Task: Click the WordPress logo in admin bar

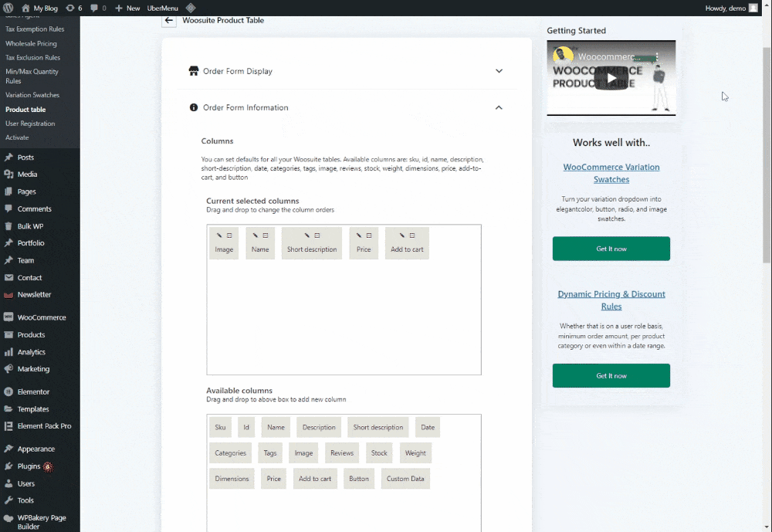Action: tap(8, 8)
